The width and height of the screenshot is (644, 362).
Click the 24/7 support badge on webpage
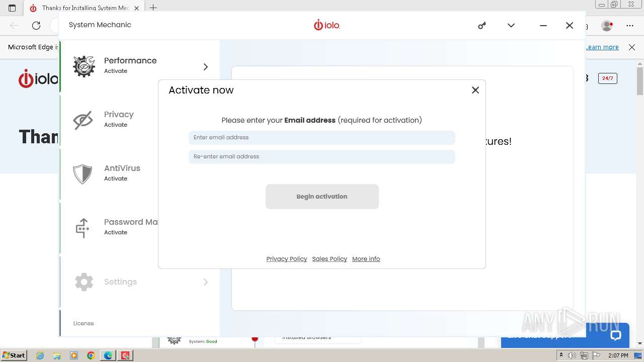coord(607,78)
